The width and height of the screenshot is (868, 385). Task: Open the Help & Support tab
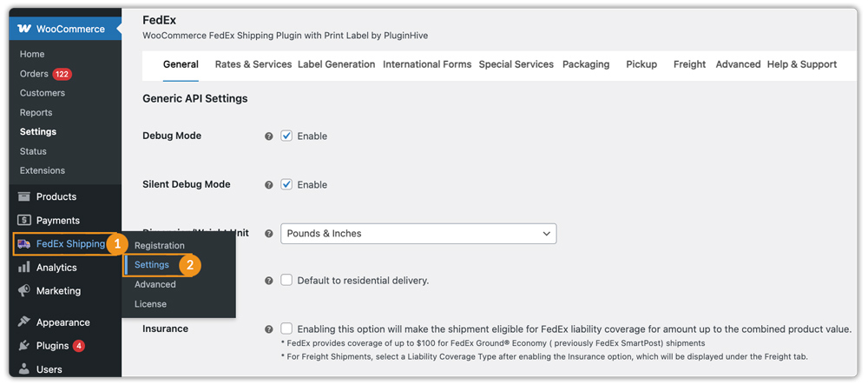801,64
